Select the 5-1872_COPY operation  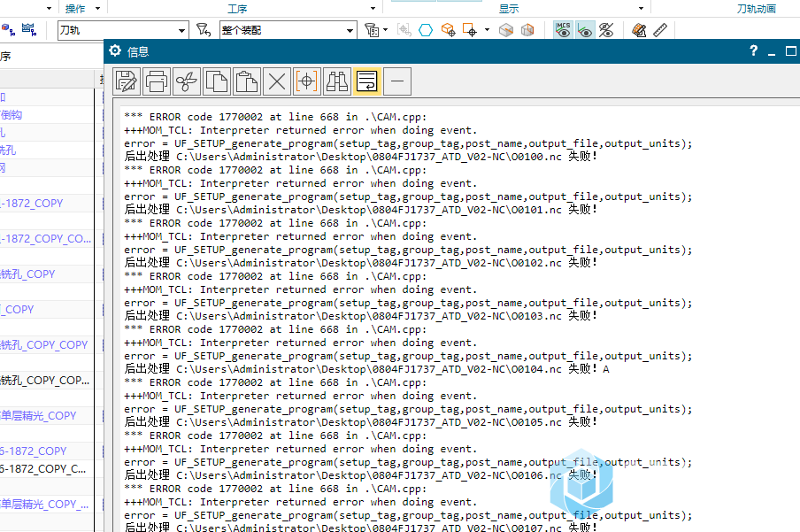[33, 451]
